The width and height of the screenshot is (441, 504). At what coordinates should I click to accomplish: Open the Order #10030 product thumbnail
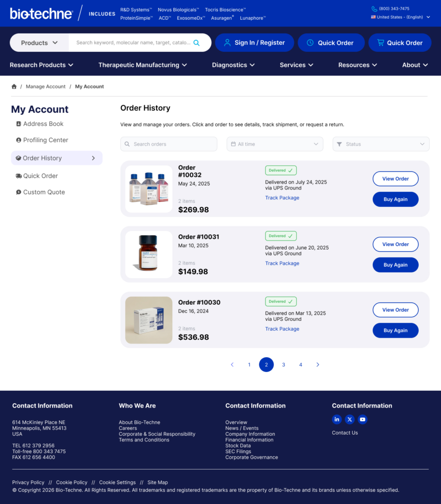point(149,320)
